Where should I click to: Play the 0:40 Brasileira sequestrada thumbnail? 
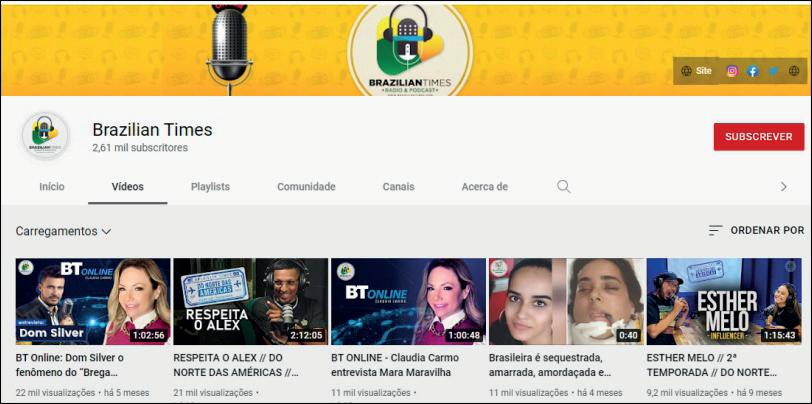(566, 301)
